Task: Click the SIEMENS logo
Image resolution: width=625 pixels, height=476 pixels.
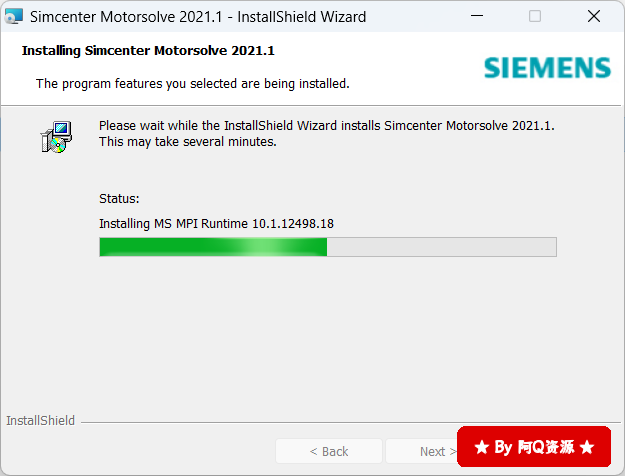Action: [547, 68]
